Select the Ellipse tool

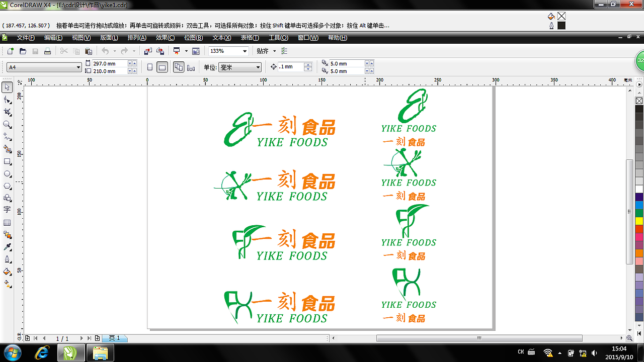[7, 173]
